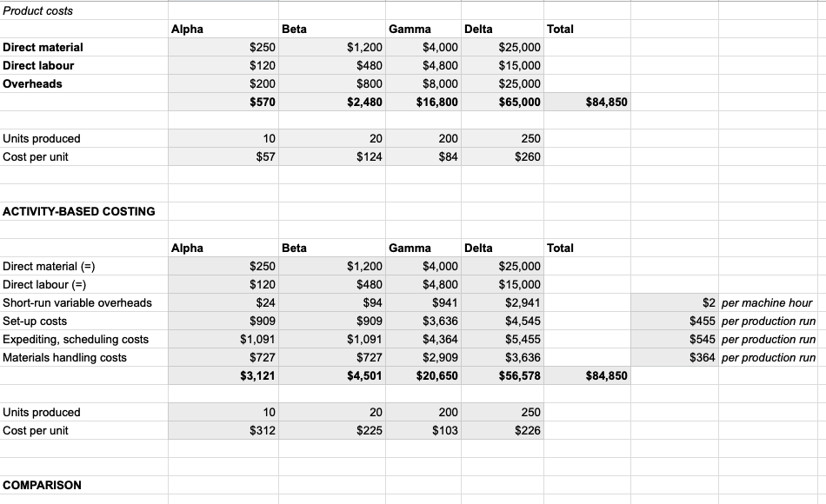The image size is (826, 504).
Task: Select Alpha's $312 cost per unit cell
Action: [263, 430]
